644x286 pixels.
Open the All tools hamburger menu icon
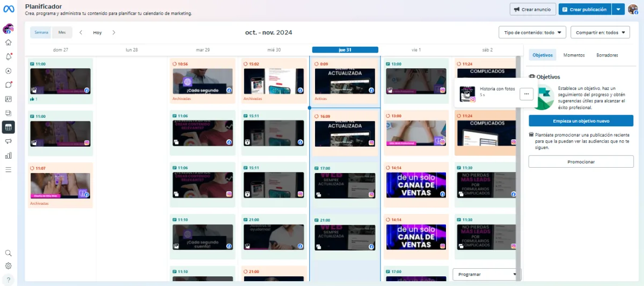pos(8,169)
